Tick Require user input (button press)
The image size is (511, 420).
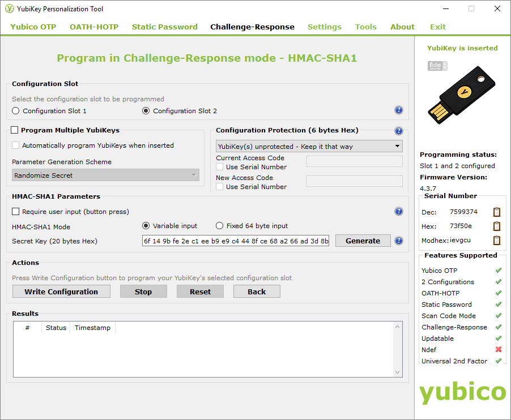coord(16,212)
